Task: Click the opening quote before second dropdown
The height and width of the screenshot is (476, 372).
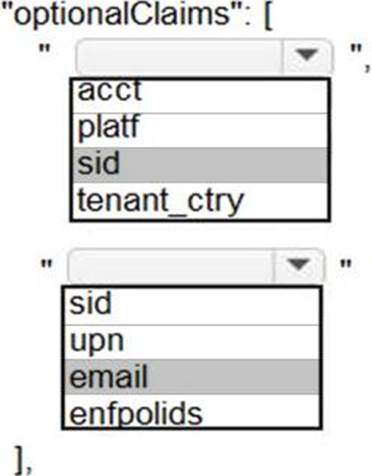Action: (x=46, y=265)
